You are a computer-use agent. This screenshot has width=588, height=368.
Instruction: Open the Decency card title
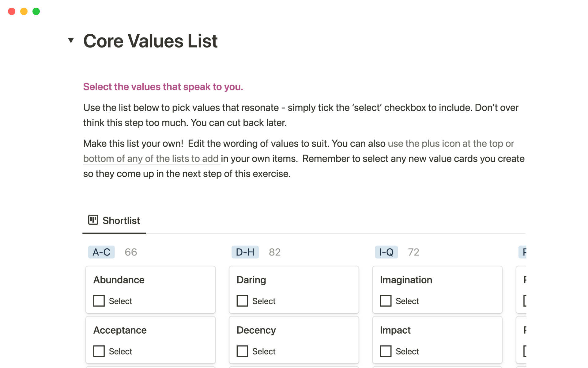coord(256,330)
